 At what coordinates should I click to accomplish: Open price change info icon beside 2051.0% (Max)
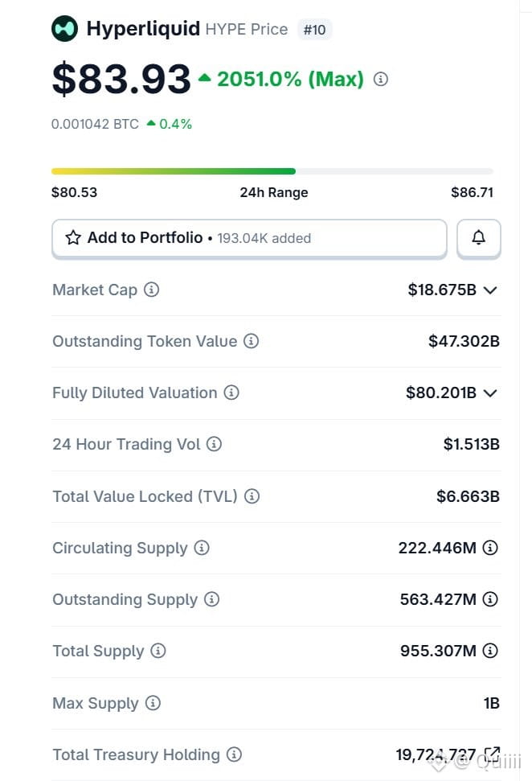(381, 79)
